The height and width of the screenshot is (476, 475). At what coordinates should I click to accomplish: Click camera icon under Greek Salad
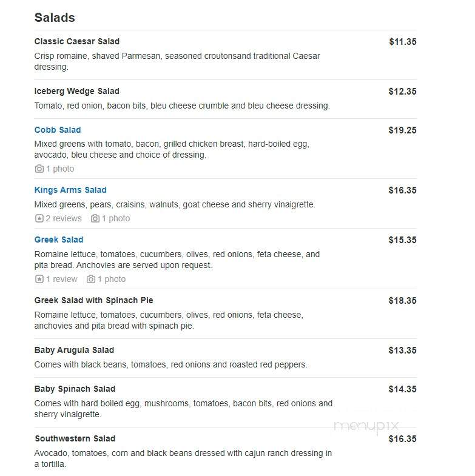pos(91,279)
